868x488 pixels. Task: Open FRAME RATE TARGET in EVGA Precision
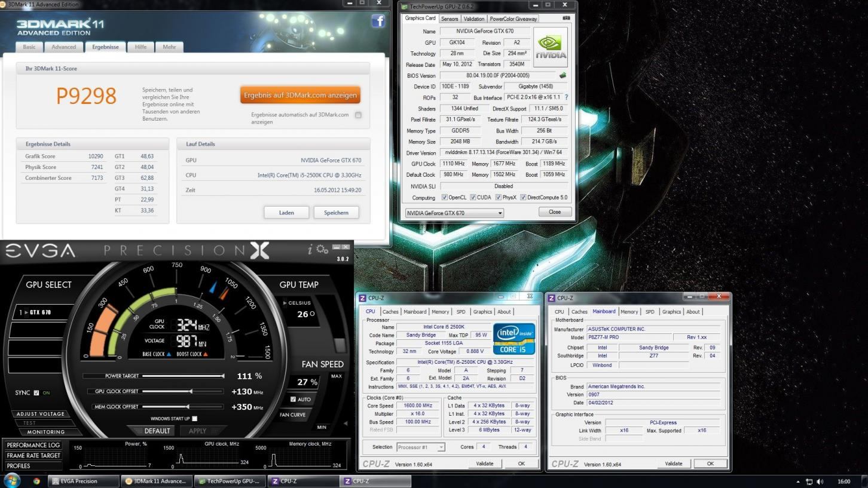[x=33, y=455]
